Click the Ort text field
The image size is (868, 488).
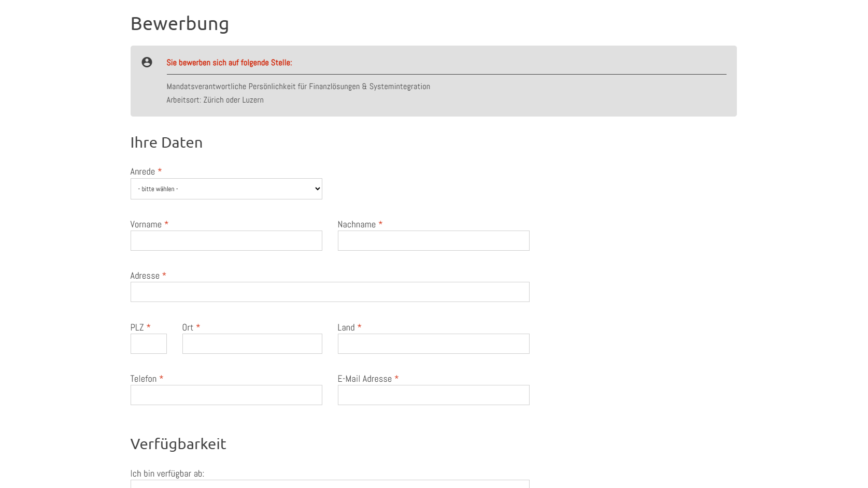click(x=252, y=344)
